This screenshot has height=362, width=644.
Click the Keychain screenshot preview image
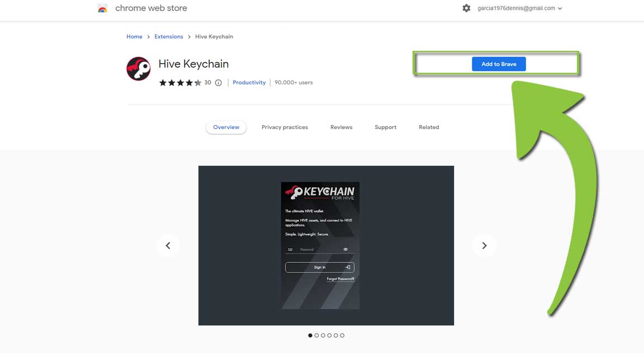pyautogui.click(x=326, y=245)
